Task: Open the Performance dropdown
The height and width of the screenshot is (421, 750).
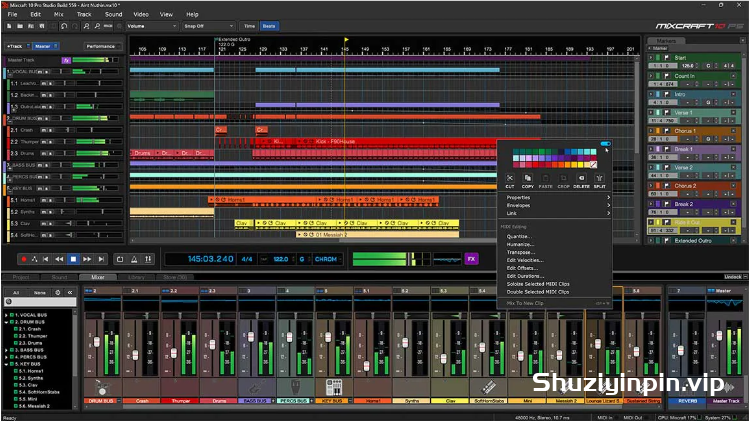Action: click(x=103, y=46)
